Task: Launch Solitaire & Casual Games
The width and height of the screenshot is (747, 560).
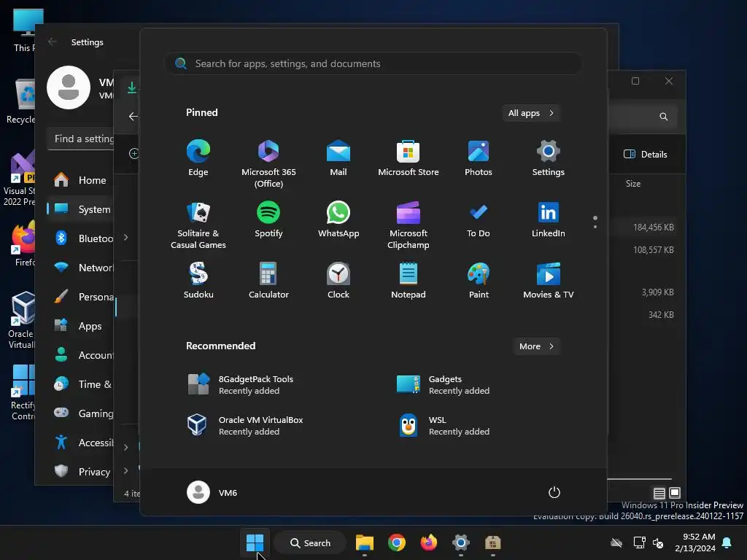Action: (198, 225)
